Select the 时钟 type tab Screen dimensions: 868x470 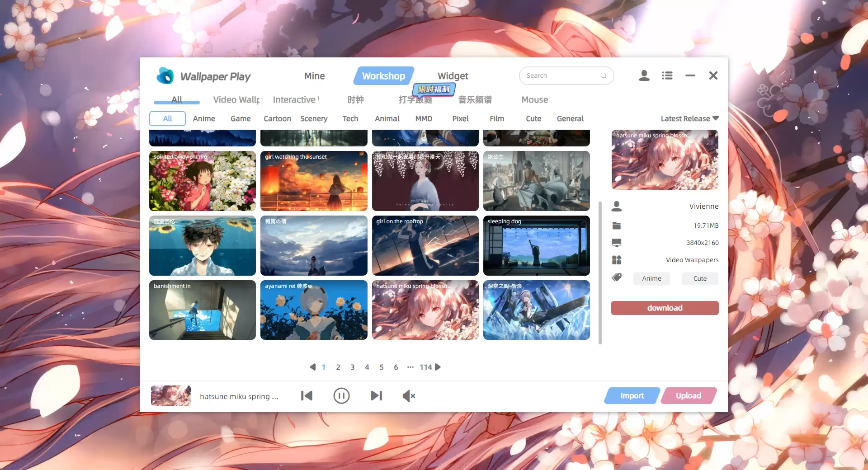click(x=355, y=99)
